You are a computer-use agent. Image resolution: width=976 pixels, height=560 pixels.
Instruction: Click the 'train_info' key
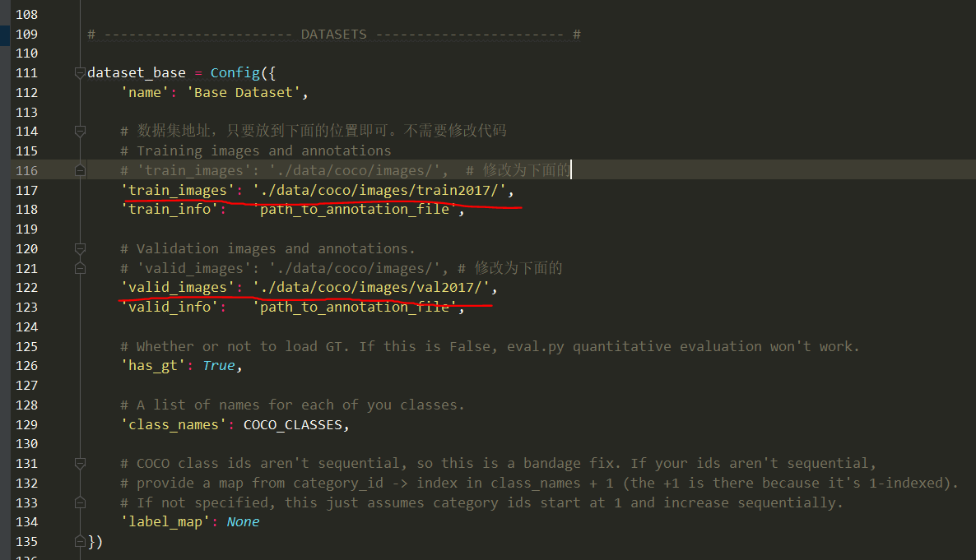tap(170, 210)
